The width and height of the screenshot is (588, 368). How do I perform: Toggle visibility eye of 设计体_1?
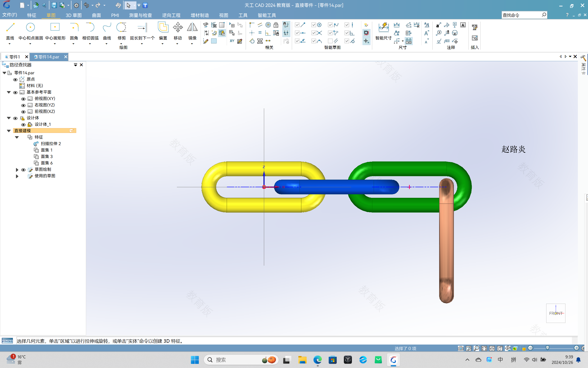pyautogui.click(x=23, y=125)
